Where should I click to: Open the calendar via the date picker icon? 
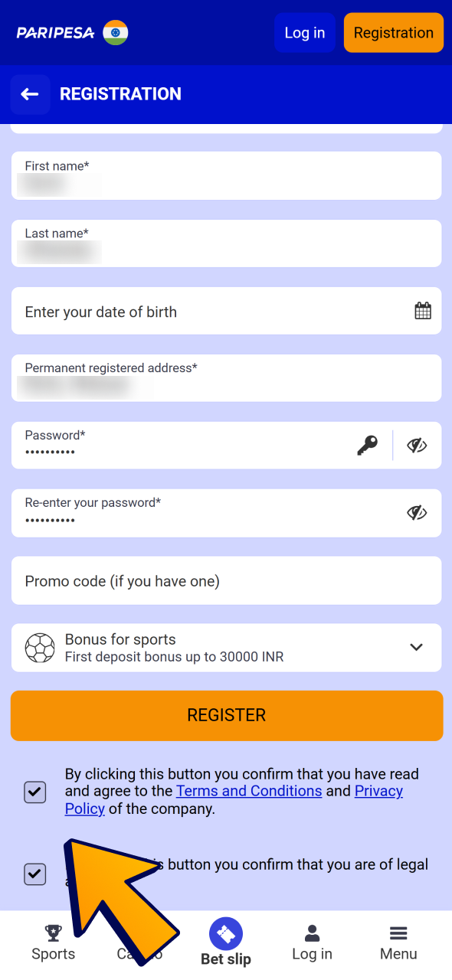coord(422,310)
